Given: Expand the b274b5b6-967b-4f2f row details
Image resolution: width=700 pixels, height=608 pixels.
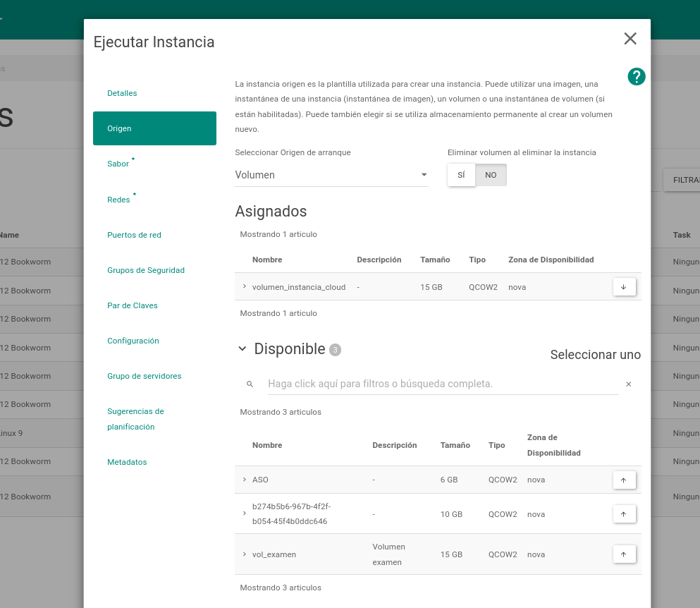Looking at the screenshot, I should [244, 513].
